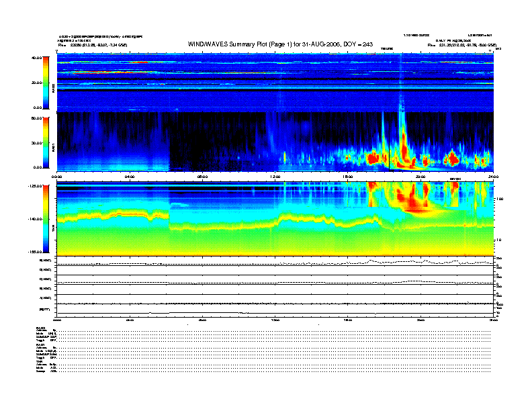Viewport: 532px width, 411px height.
Task: Click the red burst in TNR panel near 19:30
Action: (413, 201)
